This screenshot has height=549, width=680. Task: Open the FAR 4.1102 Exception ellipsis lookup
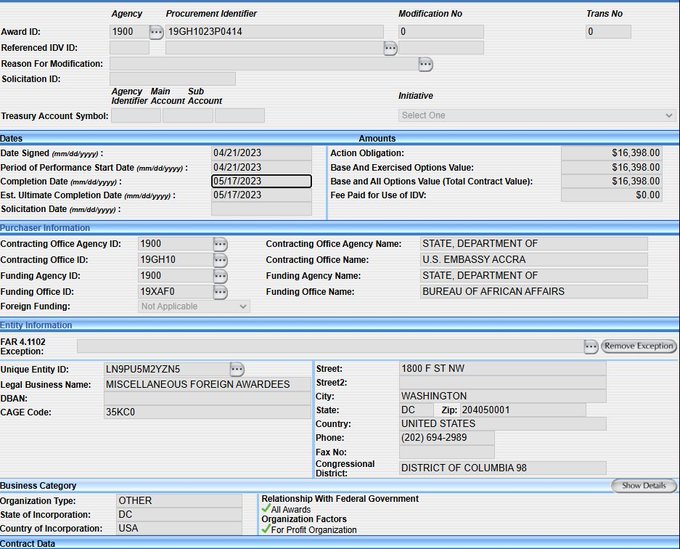coord(591,346)
